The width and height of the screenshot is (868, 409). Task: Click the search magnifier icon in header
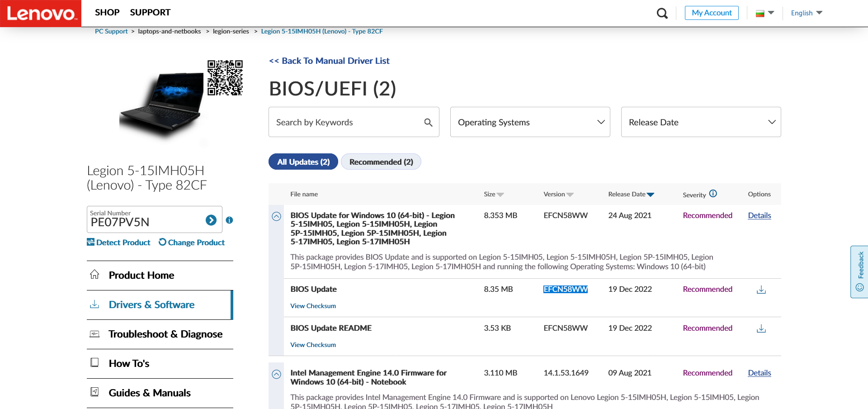click(x=662, y=13)
